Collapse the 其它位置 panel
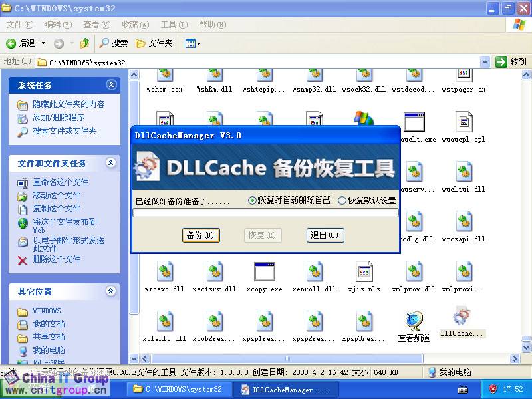Screen dimensions: 532x399 (x=111, y=291)
